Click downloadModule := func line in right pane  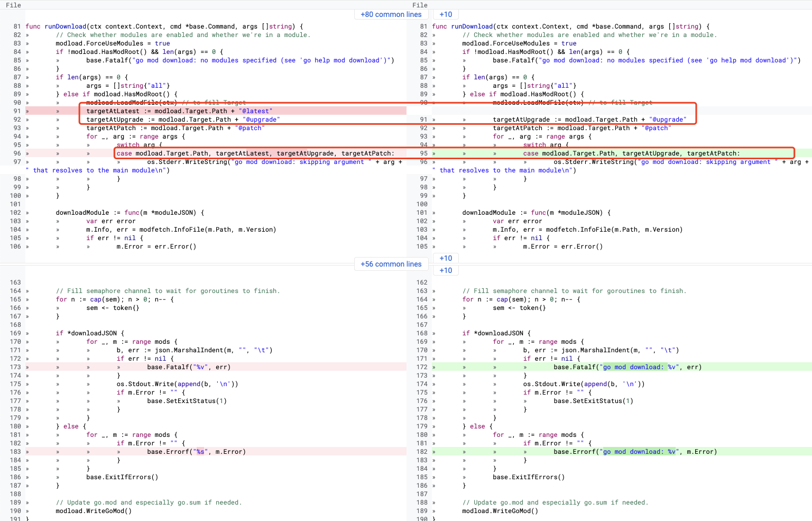point(537,213)
